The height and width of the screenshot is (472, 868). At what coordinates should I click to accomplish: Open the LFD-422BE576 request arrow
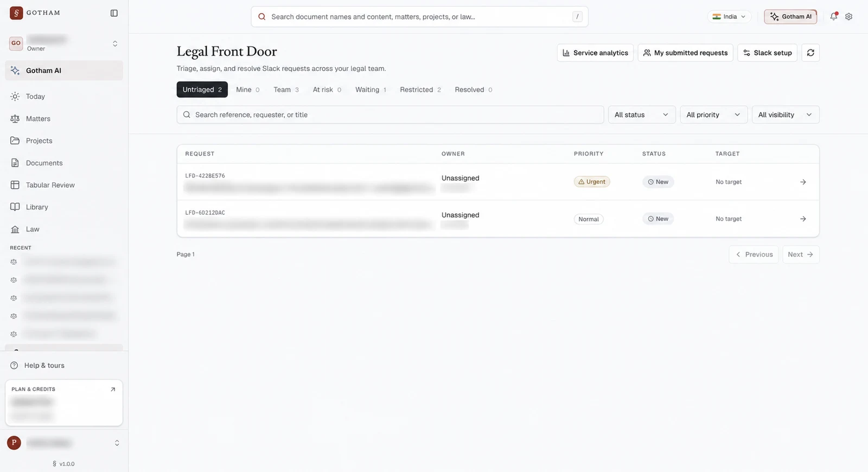[803, 182]
